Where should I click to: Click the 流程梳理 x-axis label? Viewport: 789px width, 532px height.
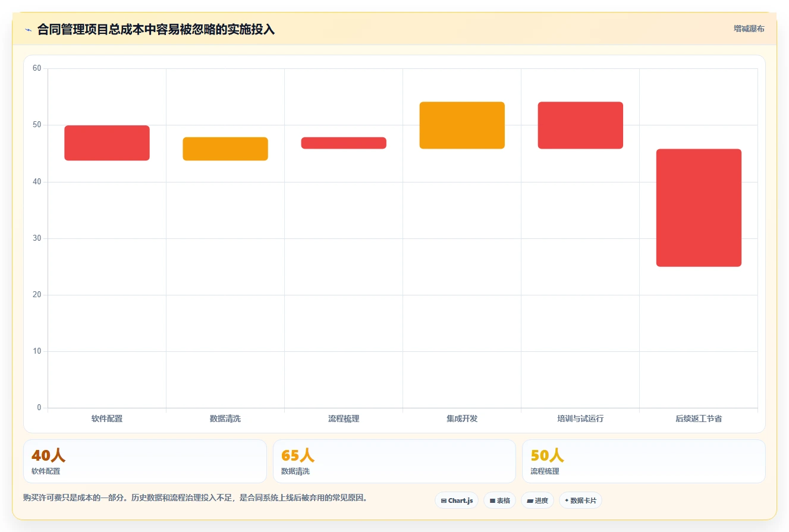(344, 418)
